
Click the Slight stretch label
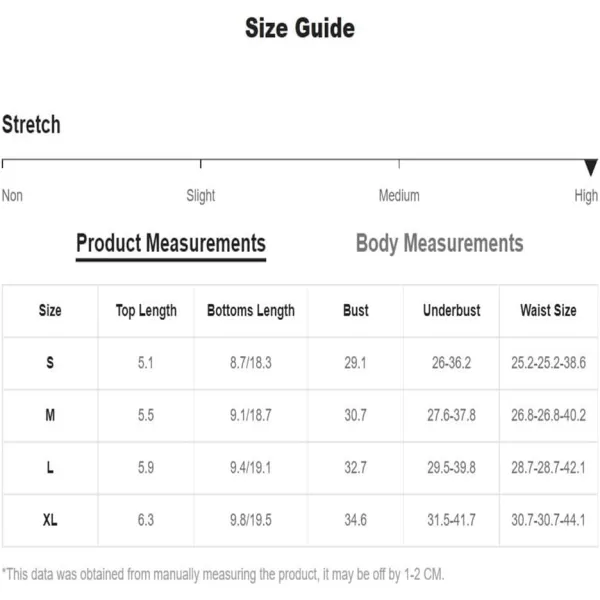pyautogui.click(x=201, y=196)
